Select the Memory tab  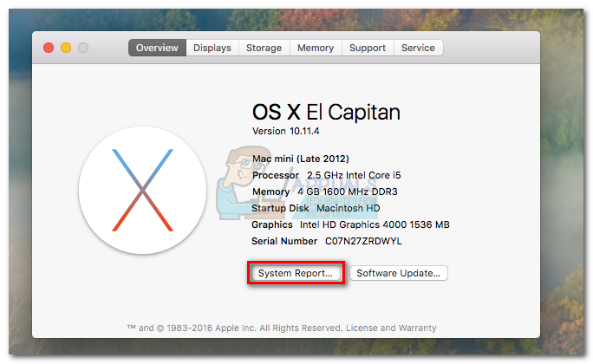point(316,48)
